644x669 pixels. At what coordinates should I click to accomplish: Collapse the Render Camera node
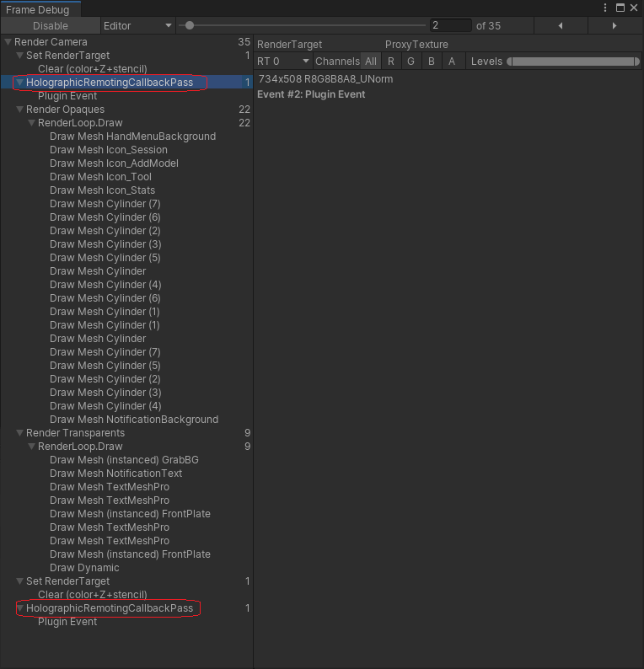[8, 42]
